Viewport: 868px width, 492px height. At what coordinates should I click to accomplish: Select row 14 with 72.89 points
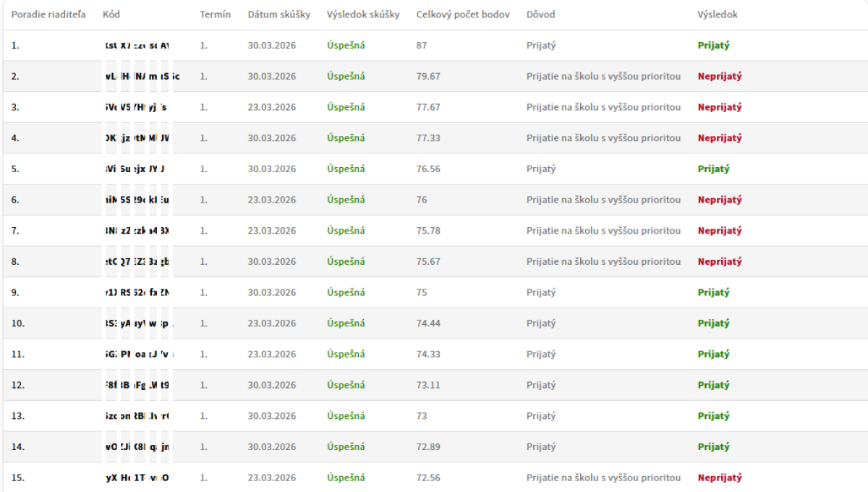(434, 447)
